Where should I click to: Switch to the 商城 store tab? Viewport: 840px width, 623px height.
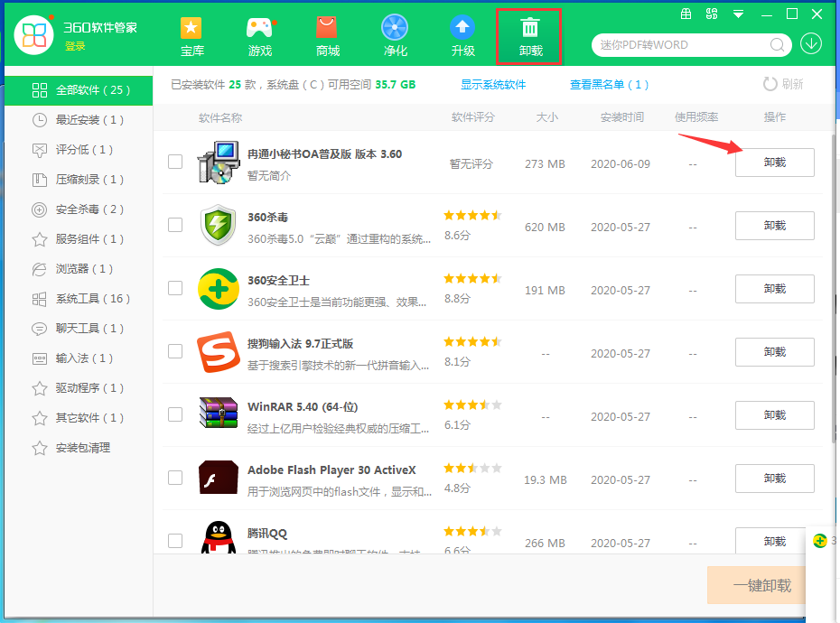[x=327, y=37]
